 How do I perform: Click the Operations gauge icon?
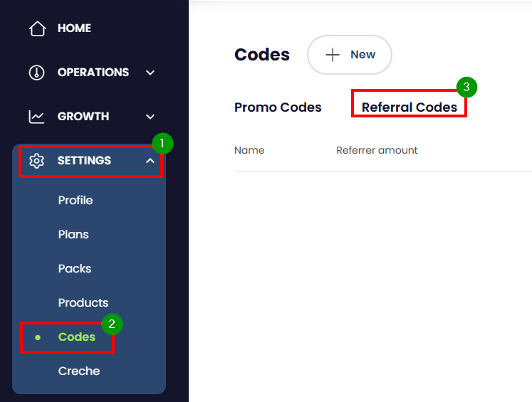(x=36, y=73)
